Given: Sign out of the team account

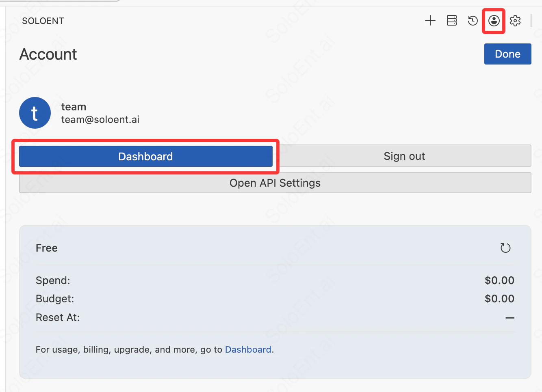Looking at the screenshot, I should pos(404,156).
